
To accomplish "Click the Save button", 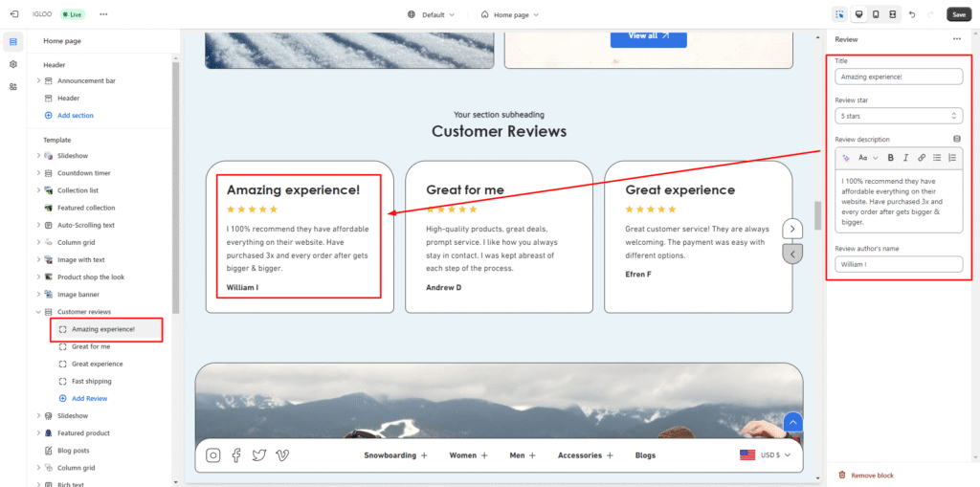I will 958,14.
